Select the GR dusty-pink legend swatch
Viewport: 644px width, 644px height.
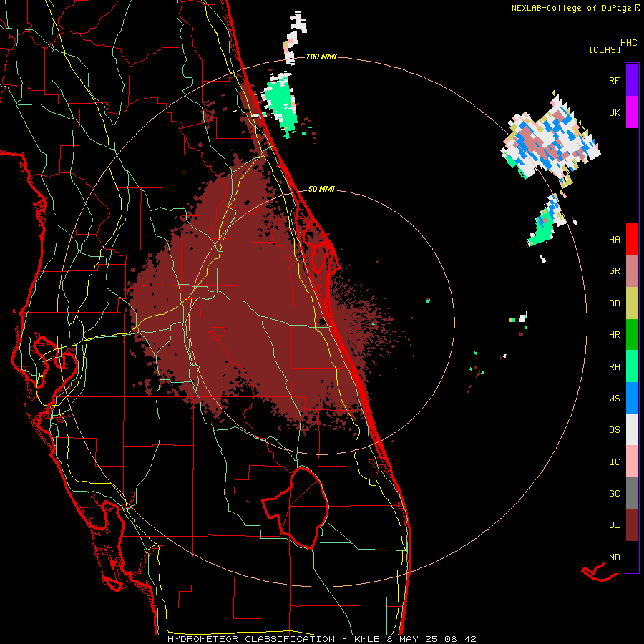pos(632,271)
